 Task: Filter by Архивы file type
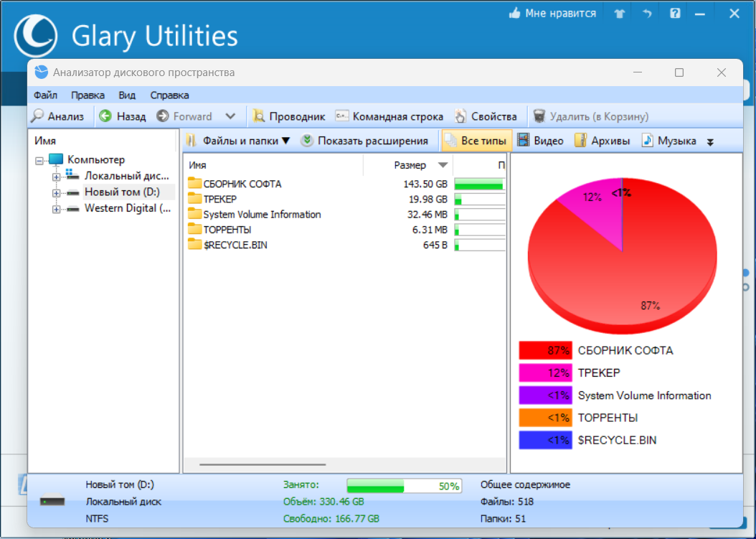[603, 141]
